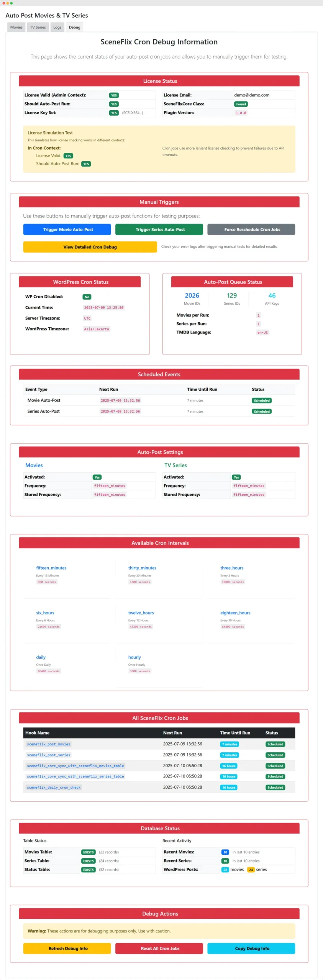Click the Found badge for SceneFlixCore Class

241,104
